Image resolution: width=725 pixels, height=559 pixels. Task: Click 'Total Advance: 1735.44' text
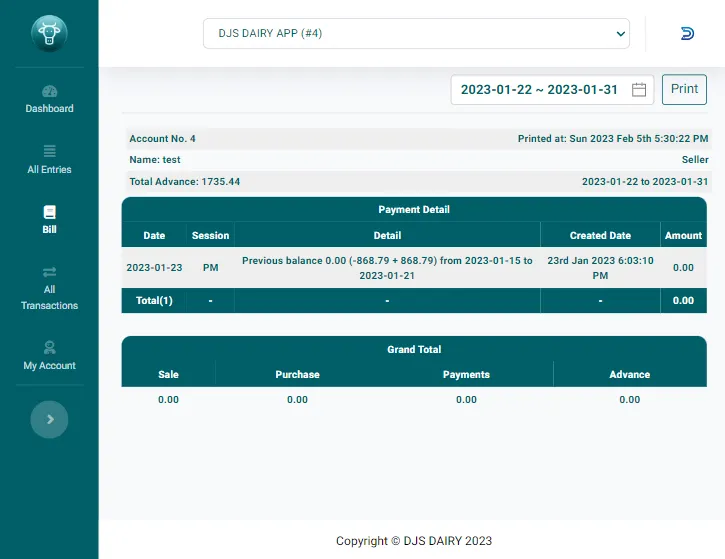coord(184,182)
